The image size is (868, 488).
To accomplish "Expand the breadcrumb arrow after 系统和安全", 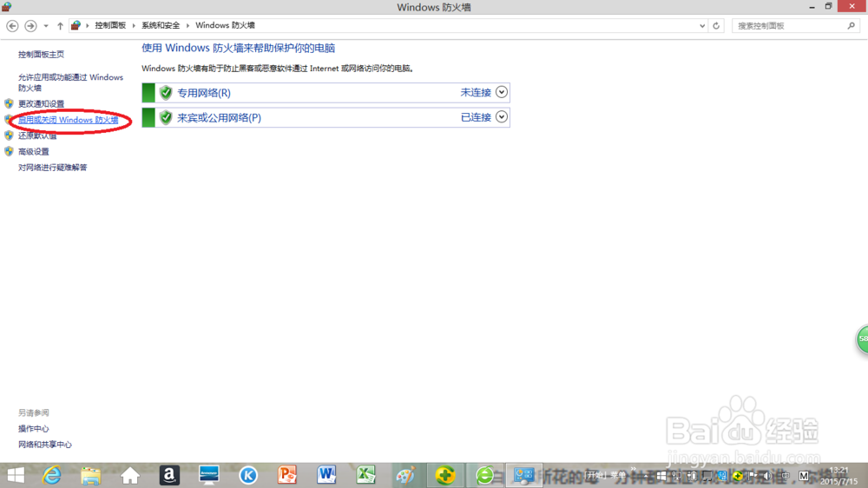I will [x=187, y=25].
